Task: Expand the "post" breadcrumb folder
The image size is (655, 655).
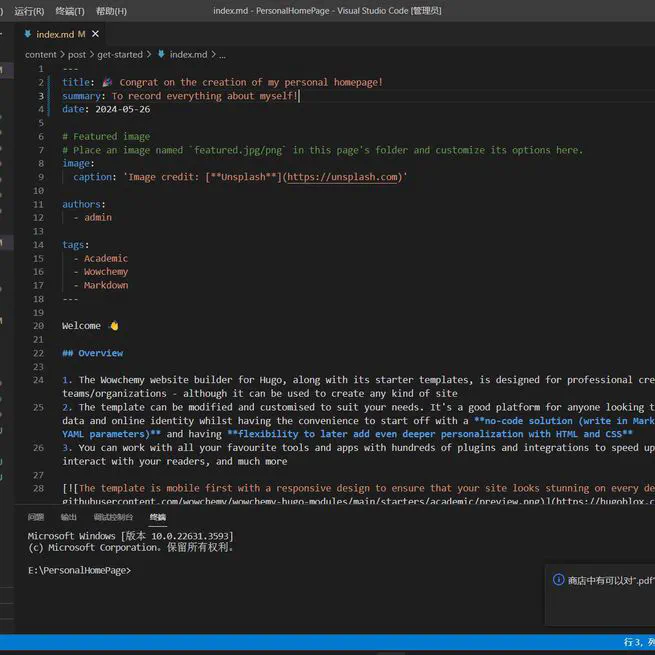Action: [x=77, y=55]
